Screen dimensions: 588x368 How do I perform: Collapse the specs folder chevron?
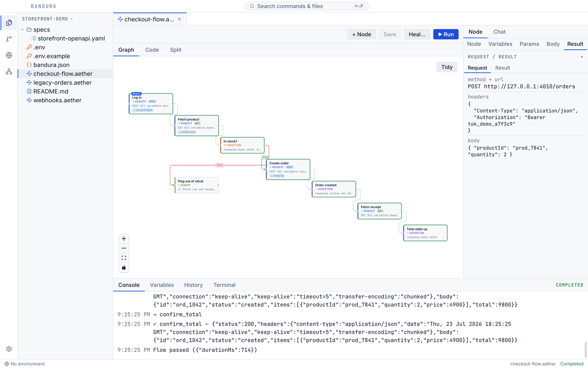click(x=22, y=29)
